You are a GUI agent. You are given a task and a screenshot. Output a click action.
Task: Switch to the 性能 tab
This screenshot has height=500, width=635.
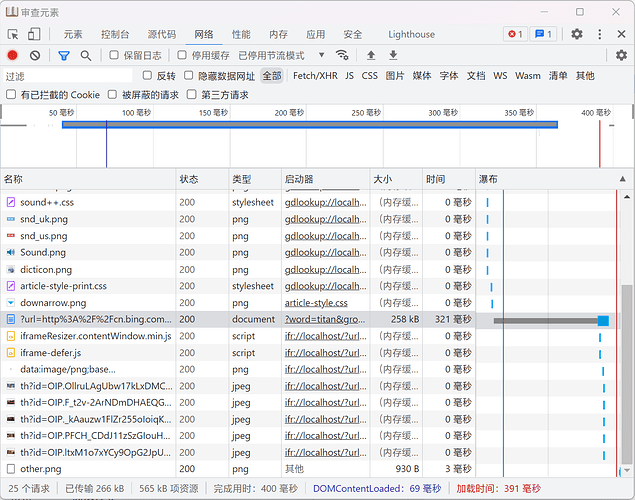pyautogui.click(x=241, y=34)
